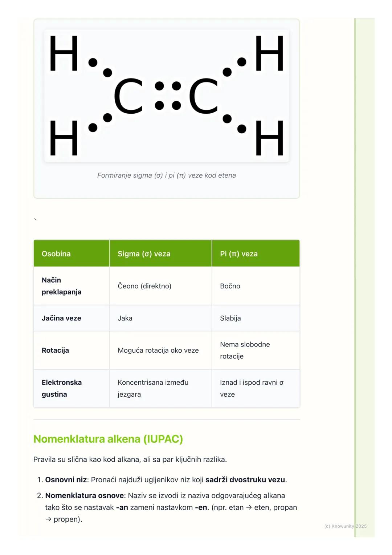Click the ethene Lewis structure image

pyautogui.click(x=167, y=96)
